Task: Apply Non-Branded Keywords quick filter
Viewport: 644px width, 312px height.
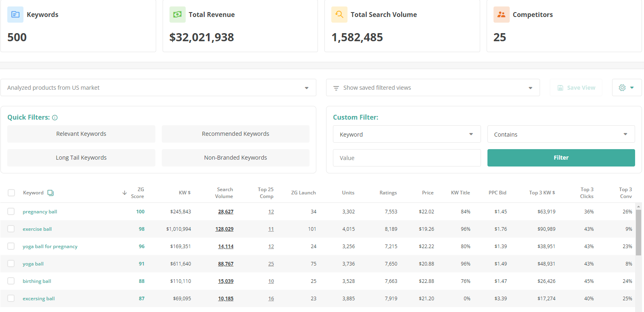Action: (235, 158)
